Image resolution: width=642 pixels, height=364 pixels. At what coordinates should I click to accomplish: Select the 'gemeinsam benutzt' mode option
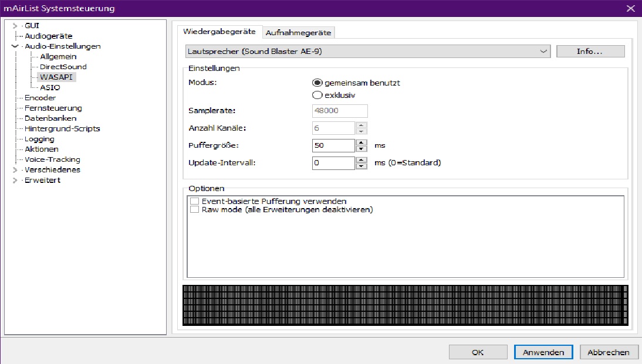[317, 83]
